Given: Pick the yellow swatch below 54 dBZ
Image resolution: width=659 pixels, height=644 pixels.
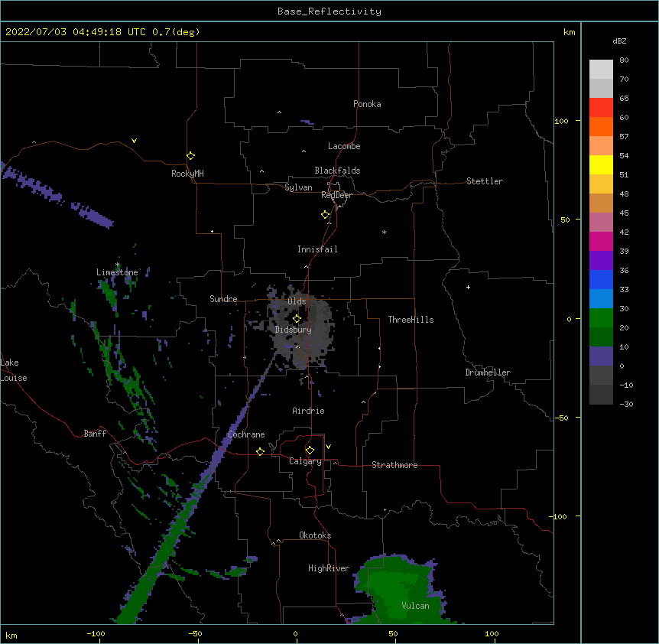Looking at the screenshot, I should [x=601, y=164].
